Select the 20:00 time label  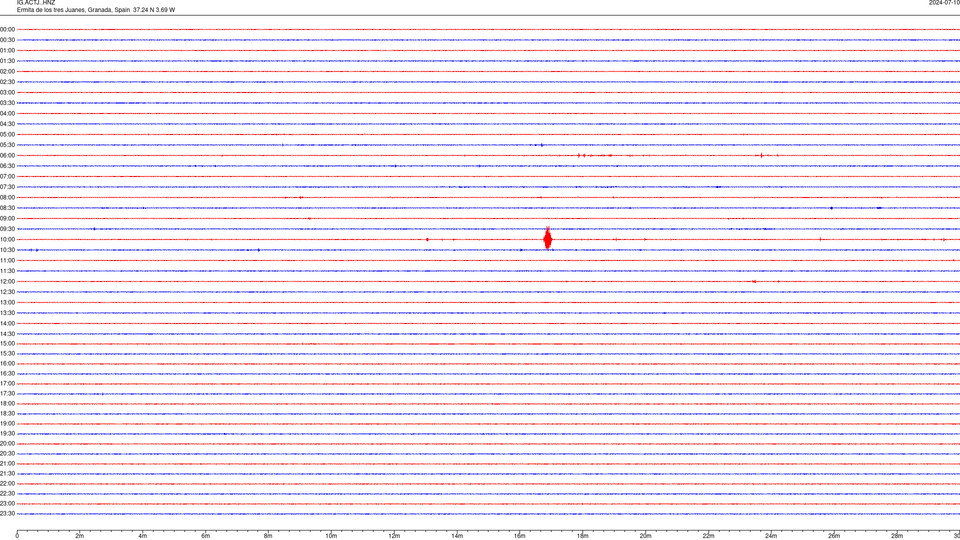click(7, 444)
